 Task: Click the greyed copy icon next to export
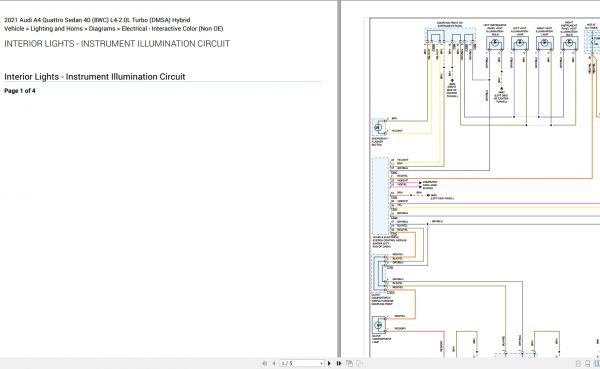tap(359, 363)
